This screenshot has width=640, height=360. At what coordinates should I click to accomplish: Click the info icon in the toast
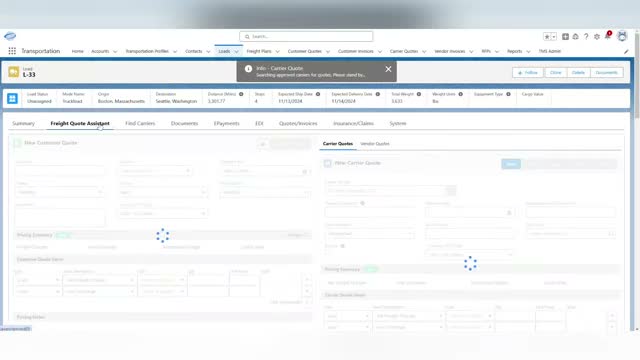pos(248,69)
